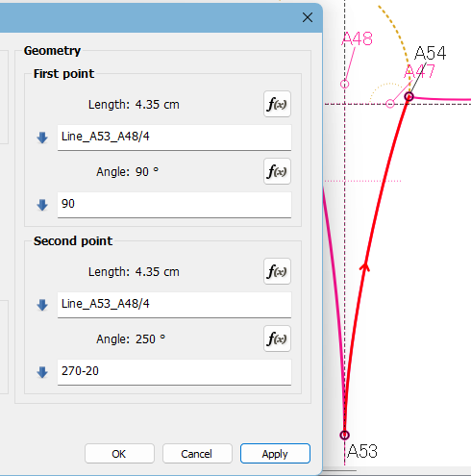Confirm the dialog with OK
This screenshot has height=476, width=471.
[119, 454]
